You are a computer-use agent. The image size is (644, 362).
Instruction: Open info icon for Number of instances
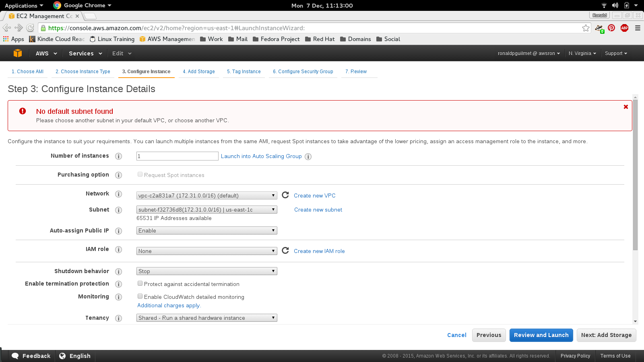click(x=118, y=156)
